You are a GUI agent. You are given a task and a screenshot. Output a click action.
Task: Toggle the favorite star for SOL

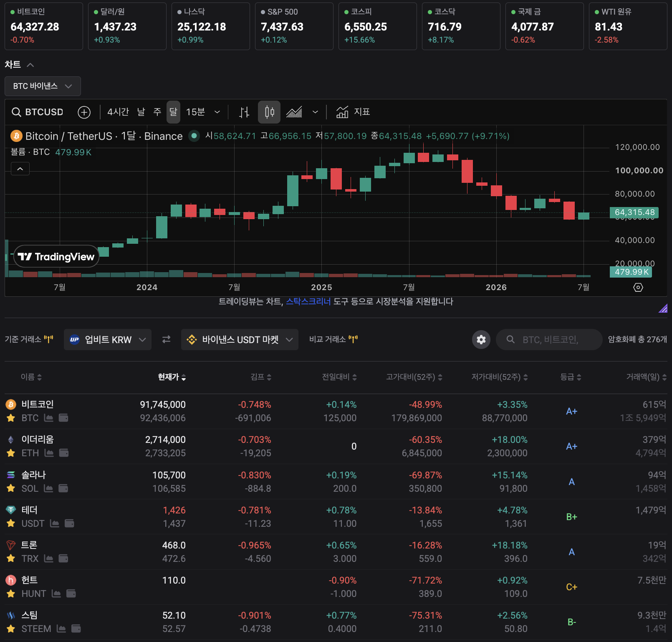pyautogui.click(x=11, y=488)
